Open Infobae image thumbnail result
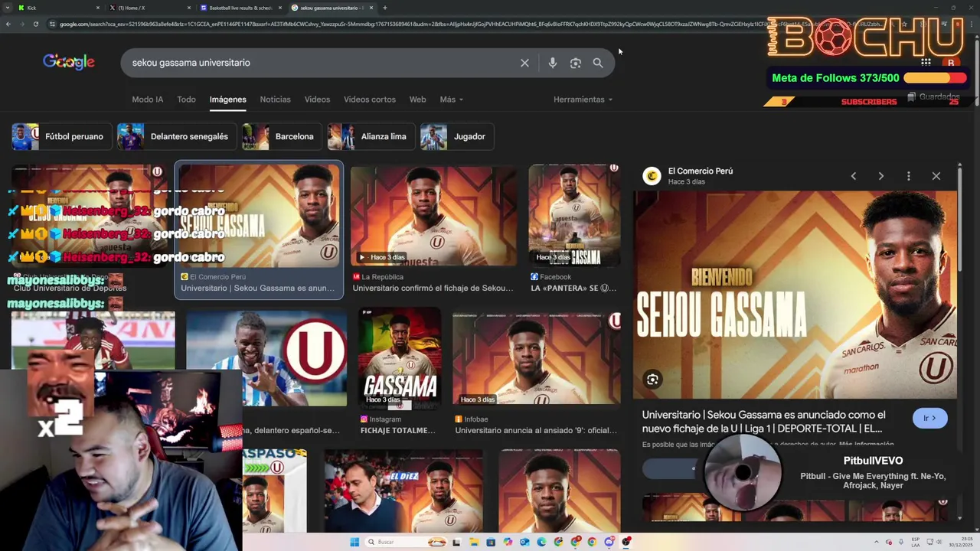The image size is (980, 551). point(536,357)
